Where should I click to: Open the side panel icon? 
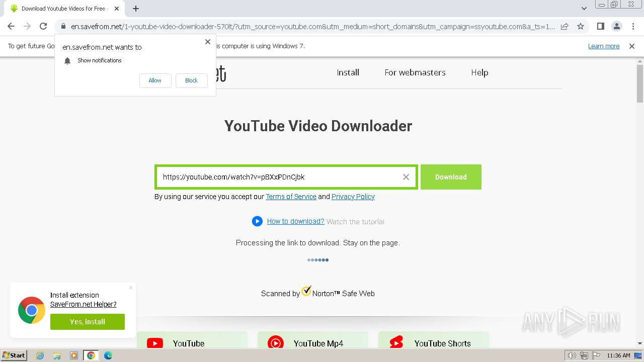click(x=600, y=26)
